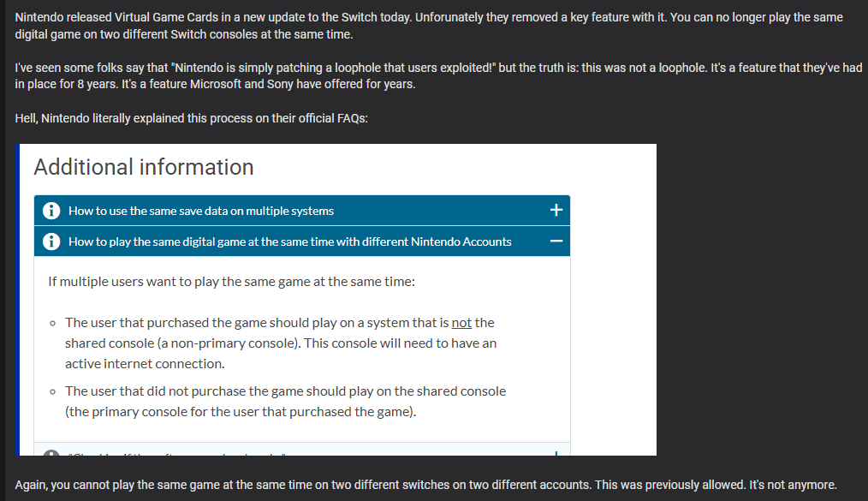868x501 pixels.
Task: Click line "Hell, Nintendo literally explained this process"
Action: point(191,118)
